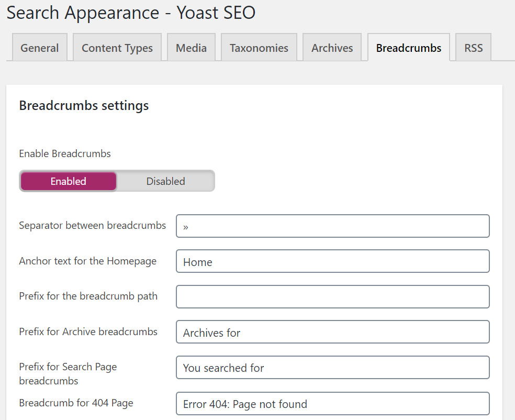This screenshot has width=515, height=420.
Task: Click the Prefix for the breadcrumb path label
Action: pyautogui.click(x=88, y=296)
